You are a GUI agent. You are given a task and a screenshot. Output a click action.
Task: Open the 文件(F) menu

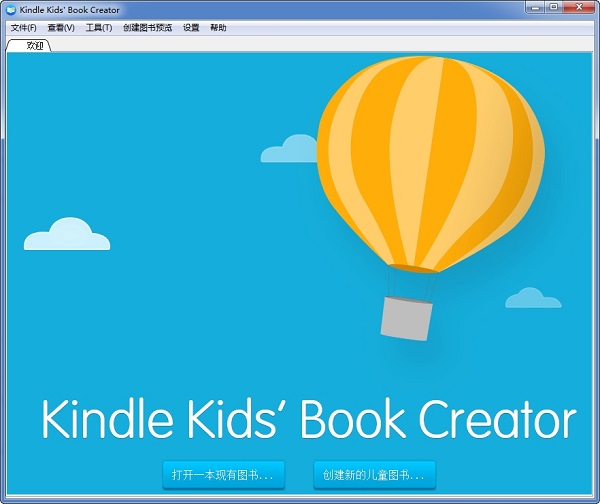(24, 28)
